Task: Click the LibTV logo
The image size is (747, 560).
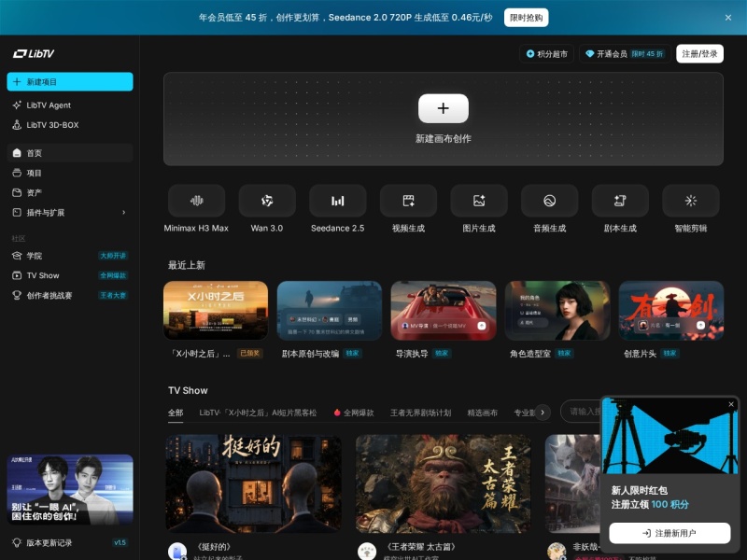Action: (x=34, y=54)
